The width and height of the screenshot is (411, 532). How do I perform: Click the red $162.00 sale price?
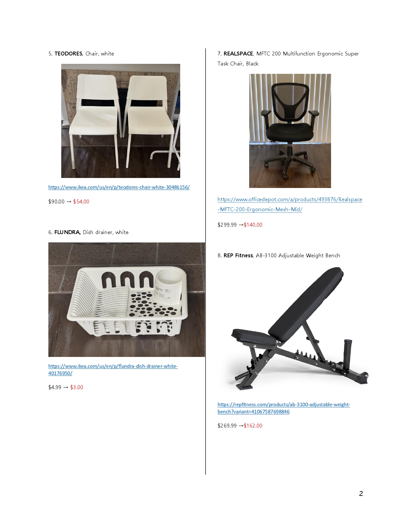[x=253, y=426]
